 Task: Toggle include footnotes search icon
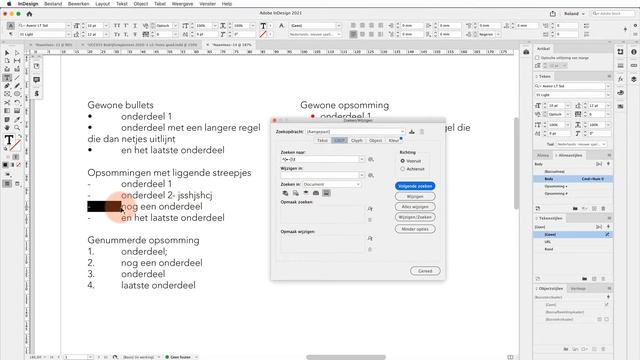click(x=326, y=193)
